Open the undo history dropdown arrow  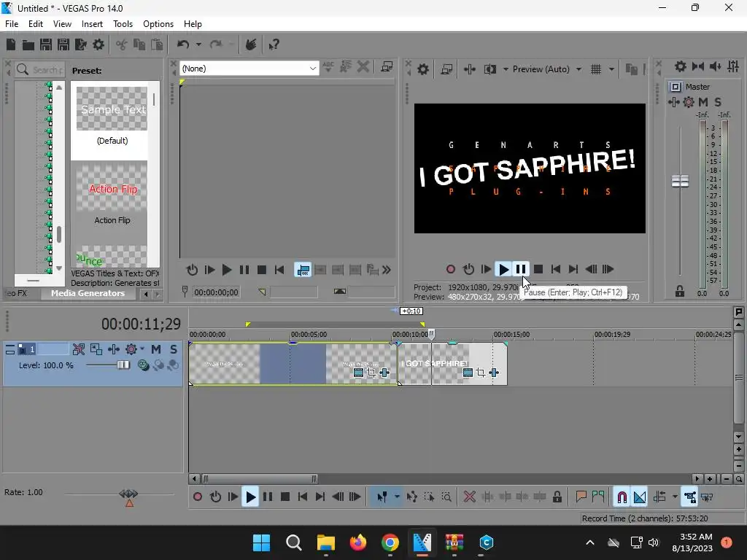point(198,44)
